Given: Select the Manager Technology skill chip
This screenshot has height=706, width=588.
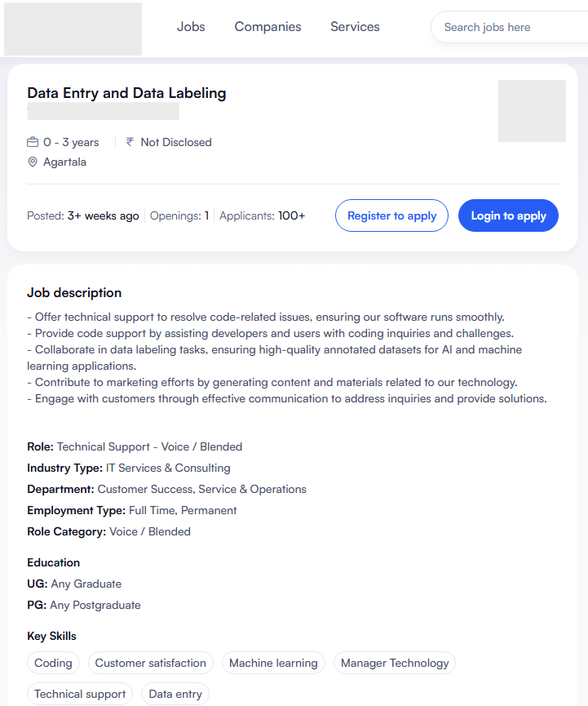Looking at the screenshot, I should (395, 663).
